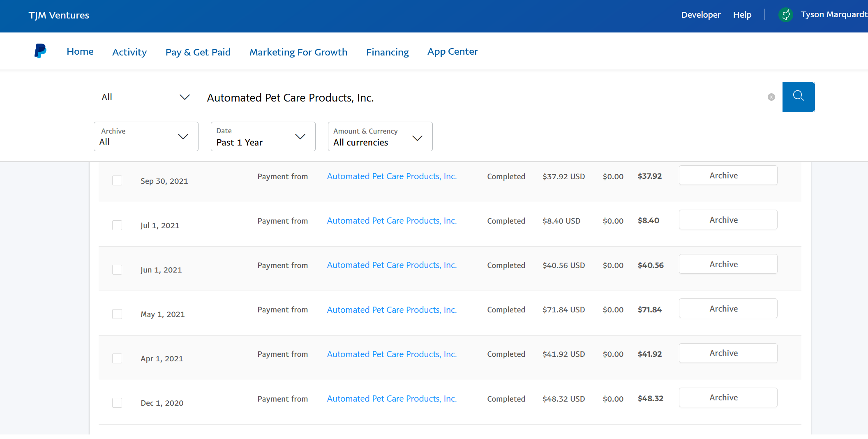This screenshot has width=868, height=439.
Task: Tick the checkbox for Jul 1, 2021 payment
Action: click(117, 225)
